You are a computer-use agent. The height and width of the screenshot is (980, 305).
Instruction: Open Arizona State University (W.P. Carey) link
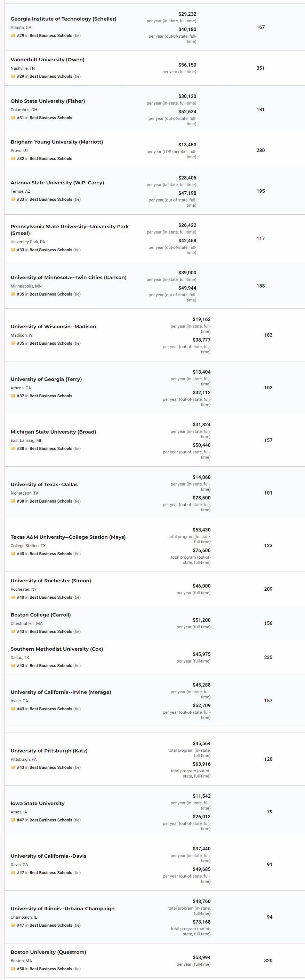tap(57, 183)
